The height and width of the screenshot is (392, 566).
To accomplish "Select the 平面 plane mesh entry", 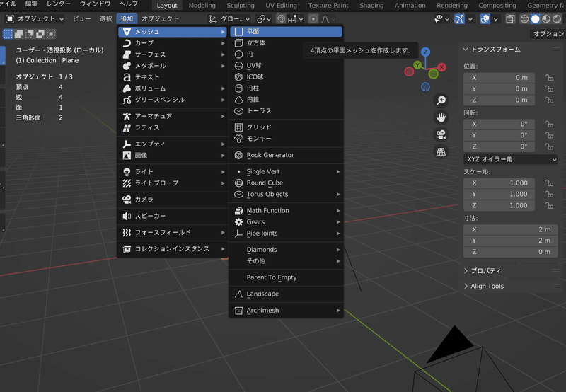I will [286, 32].
